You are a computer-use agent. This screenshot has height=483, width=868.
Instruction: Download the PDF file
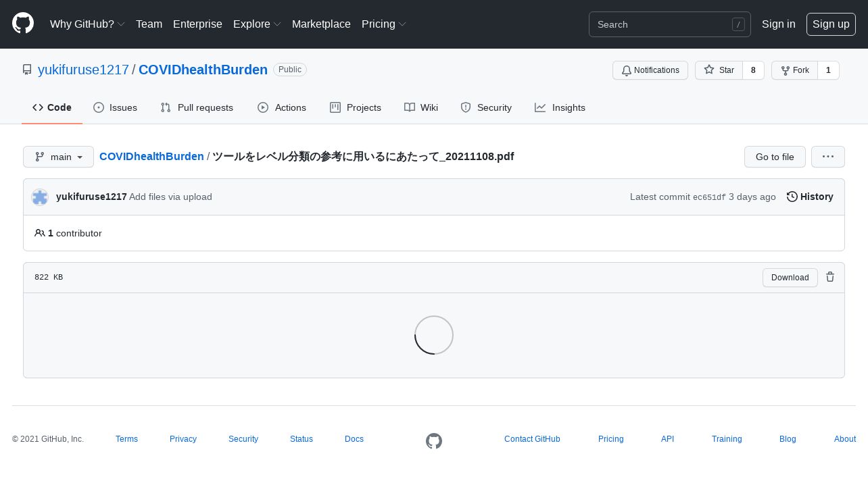point(790,278)
